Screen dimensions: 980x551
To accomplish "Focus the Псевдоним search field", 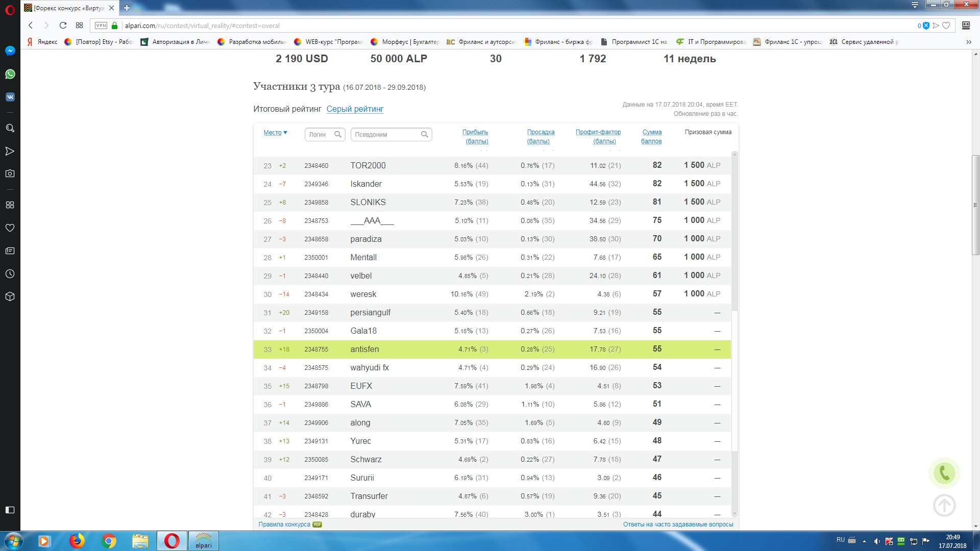I will coord(386,134).
